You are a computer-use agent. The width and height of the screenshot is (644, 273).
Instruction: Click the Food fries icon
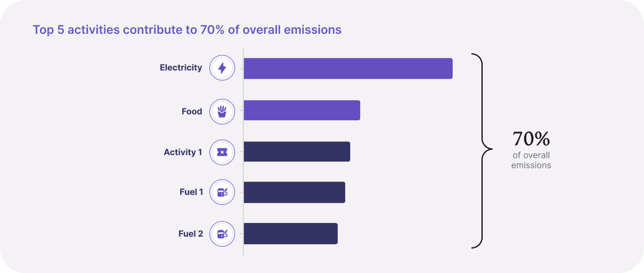[222, 111]
